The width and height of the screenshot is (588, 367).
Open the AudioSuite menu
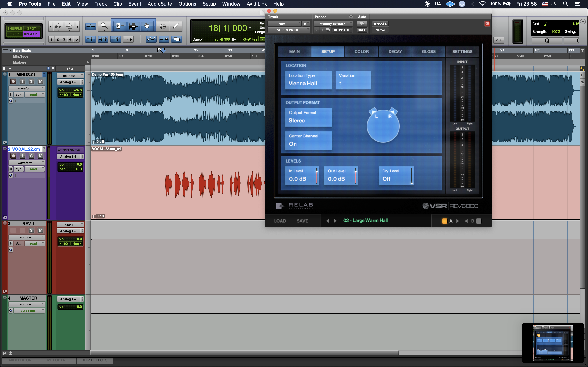click(x=160, y=4)
